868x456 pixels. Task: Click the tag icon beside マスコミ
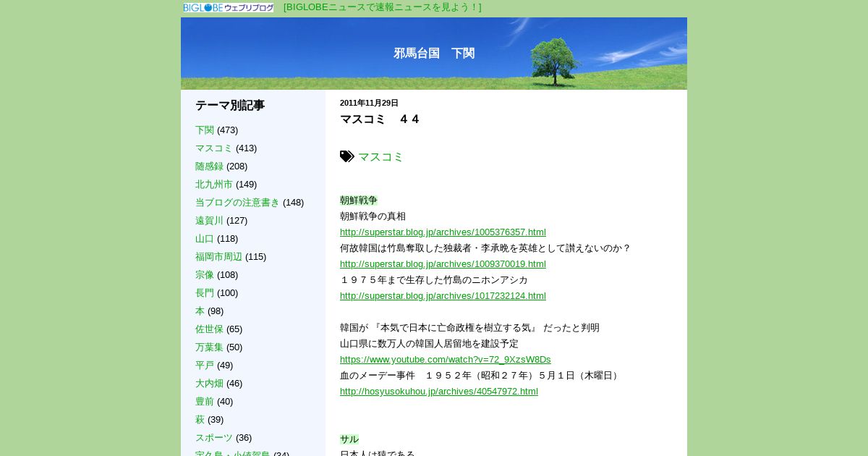pos(347,156)
